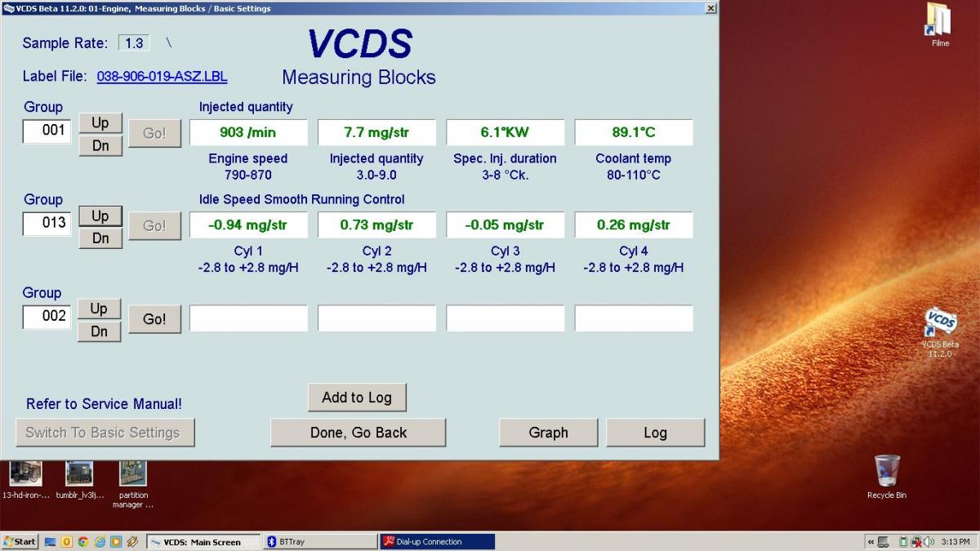Click the Cyl 3 value -0.05 mg/str
Image resolution: width=980 pixels, height=551 pixels.
coord(505,225)
